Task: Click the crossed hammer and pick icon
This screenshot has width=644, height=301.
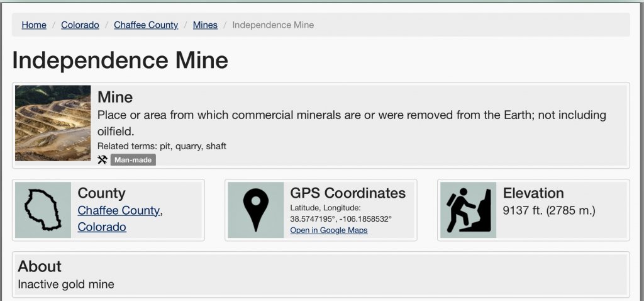Action: [103, 160]
